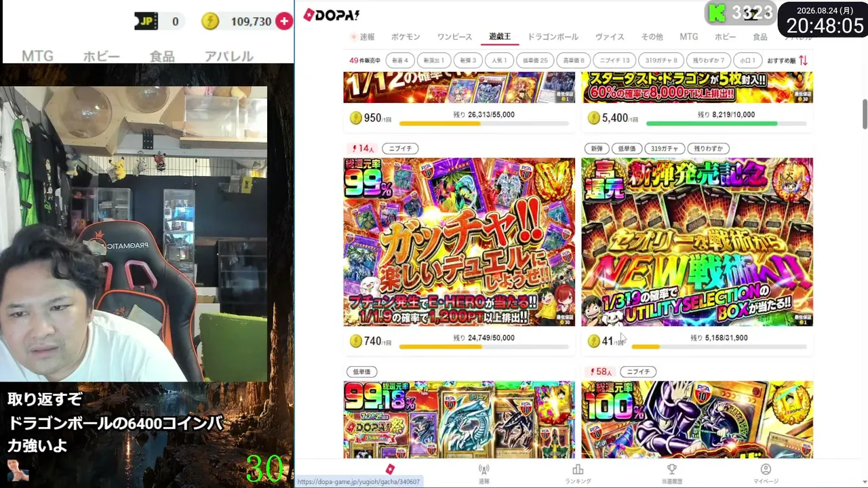Switch to the ワンピース category tab
Screen dimensions: 868x488
(454, 37)
